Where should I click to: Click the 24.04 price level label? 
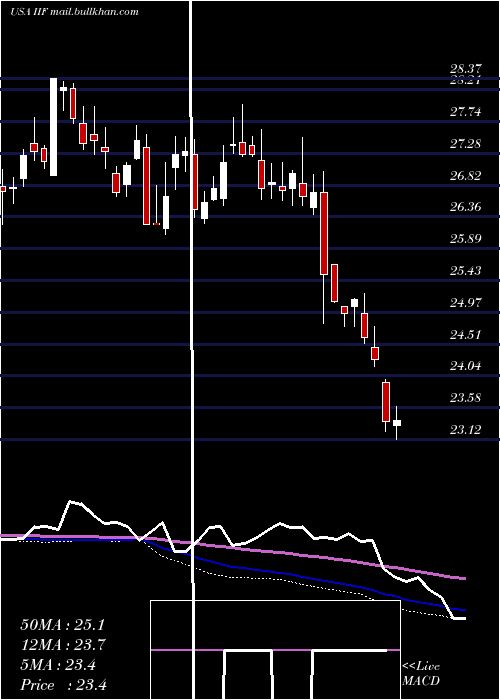466,366
